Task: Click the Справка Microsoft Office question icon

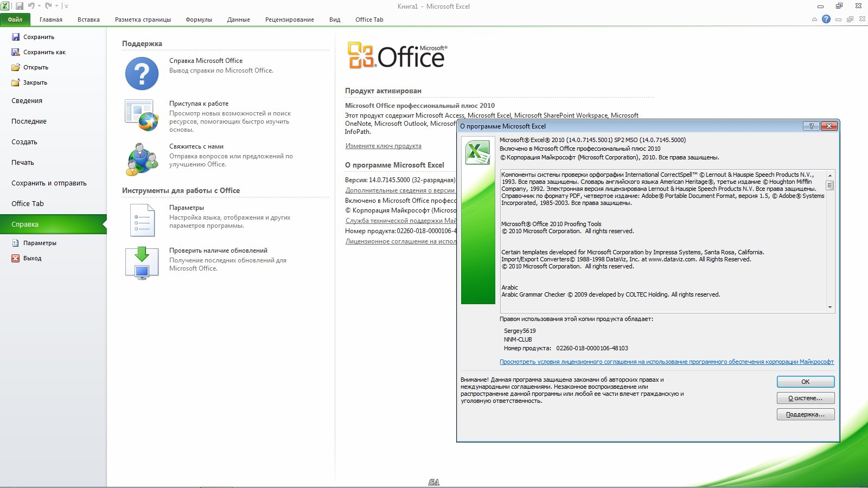Action: pyautogui.click(x=142, y=73)
